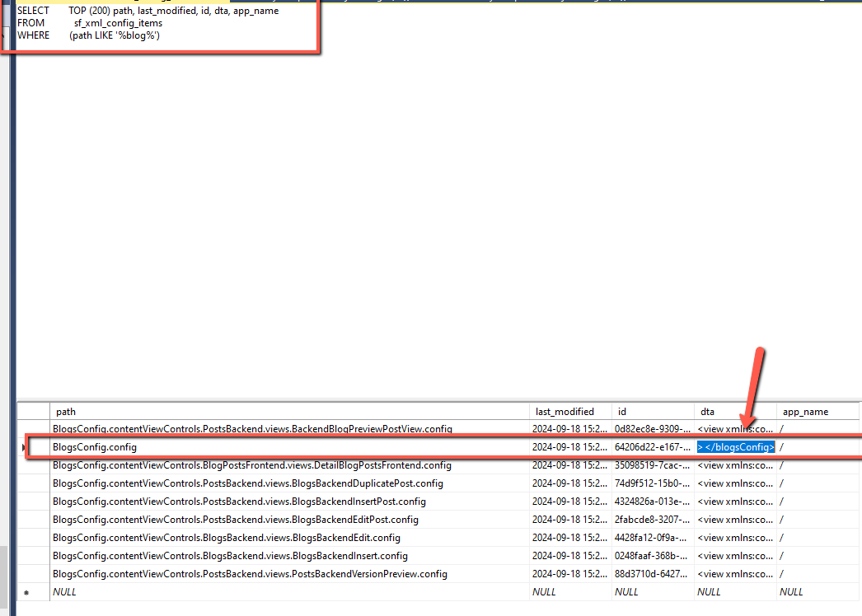Click the id cell starting 2fabcde8-3207
Image resolution: width=862 pixels, height=616 pixels.
[653, 520]
